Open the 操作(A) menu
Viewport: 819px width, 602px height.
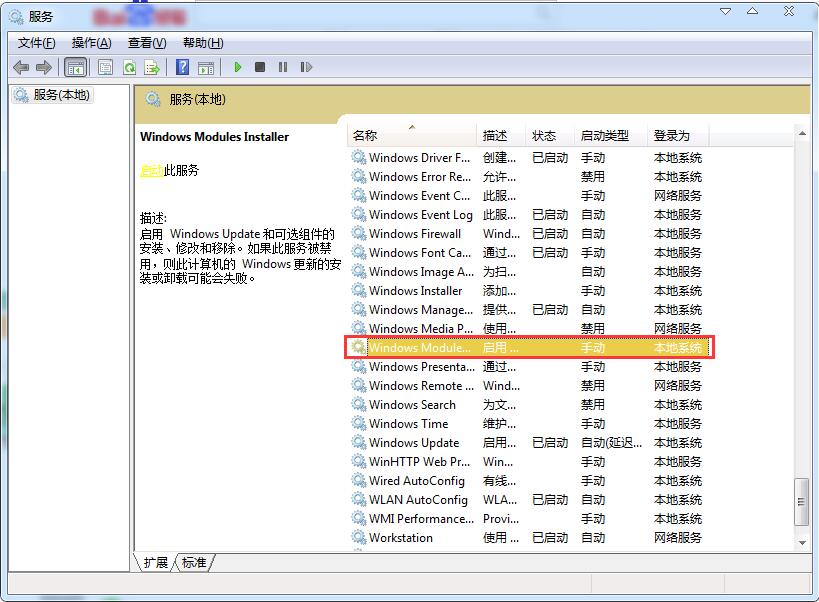[91, 43]
